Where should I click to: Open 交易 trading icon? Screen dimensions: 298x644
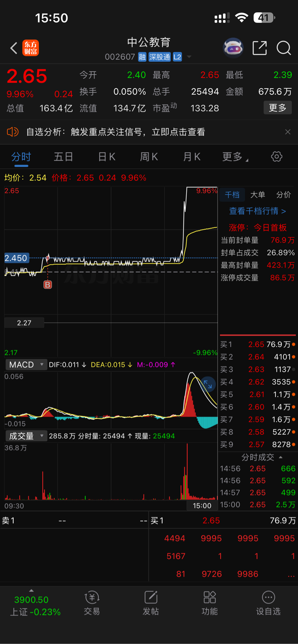coord(92,603)
